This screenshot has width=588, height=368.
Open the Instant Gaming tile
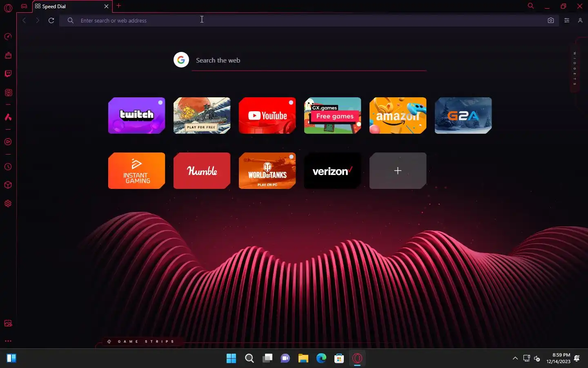136,171
